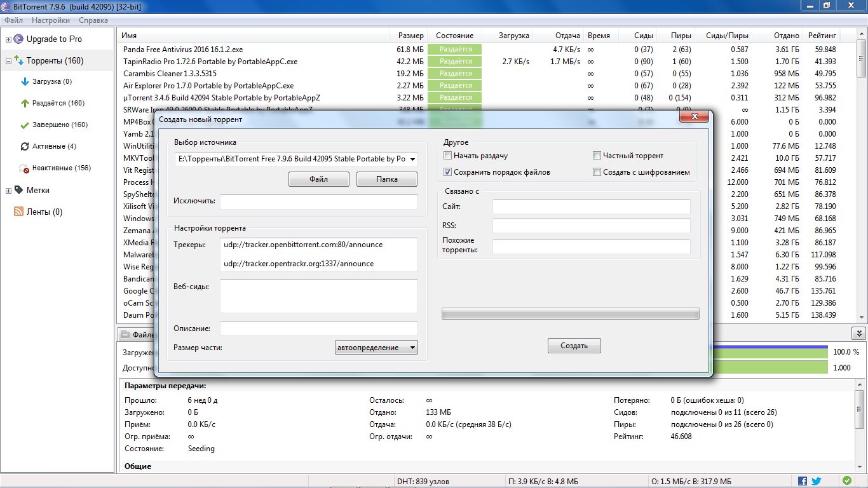
Task: Open the Settings menu
Action: [51, 20]
